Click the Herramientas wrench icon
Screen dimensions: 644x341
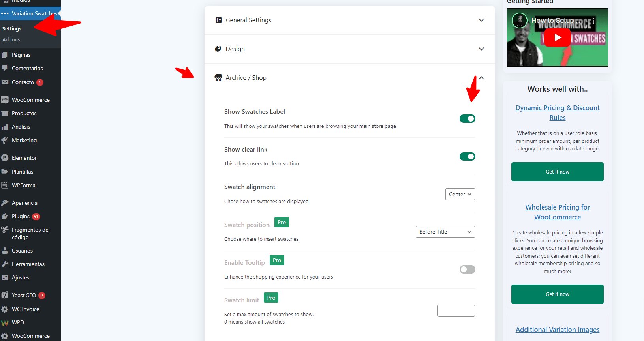[x=5, y=264]
